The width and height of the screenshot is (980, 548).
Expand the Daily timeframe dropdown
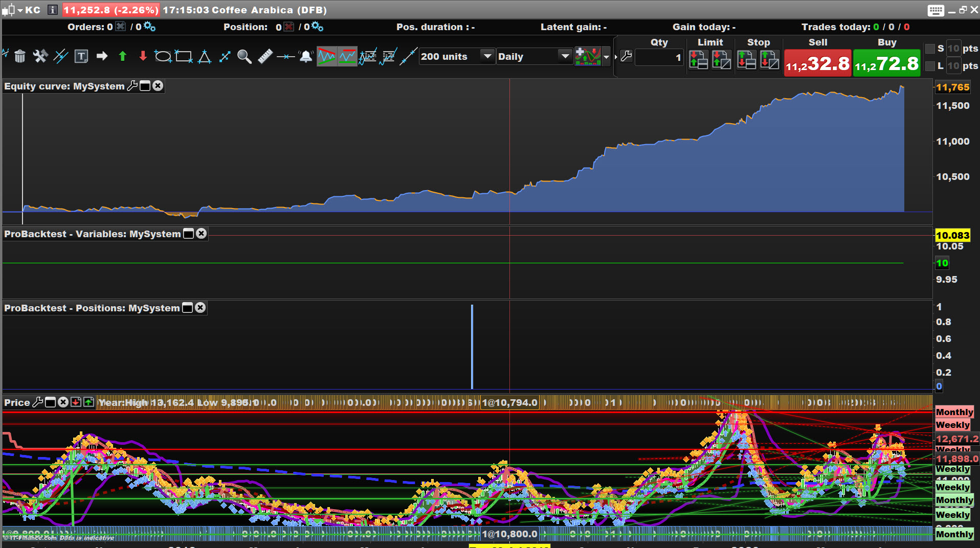tap(565, 56)
